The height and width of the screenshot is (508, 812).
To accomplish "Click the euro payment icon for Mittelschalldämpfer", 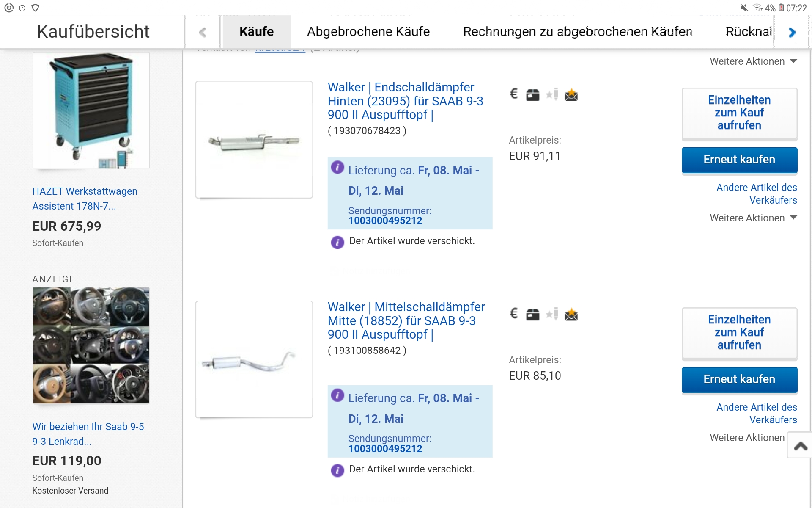I will coord(514,313).
